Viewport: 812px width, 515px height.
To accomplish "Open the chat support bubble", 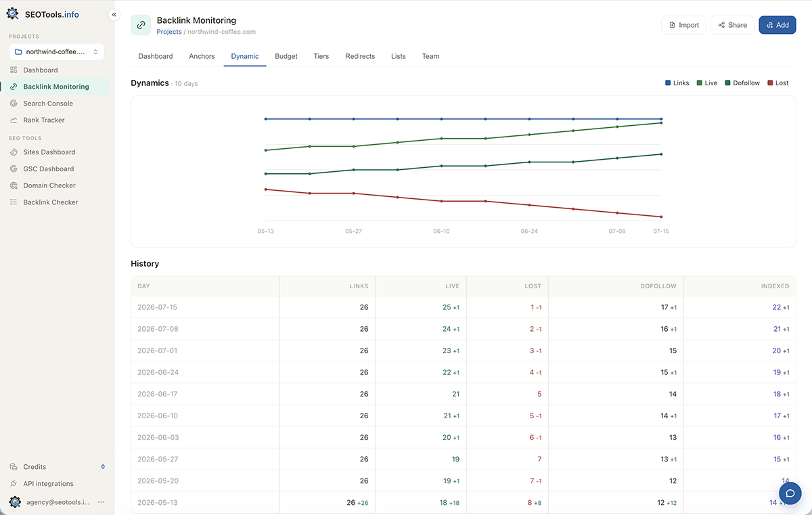I will pyautogui.click(x=790, y=493).
